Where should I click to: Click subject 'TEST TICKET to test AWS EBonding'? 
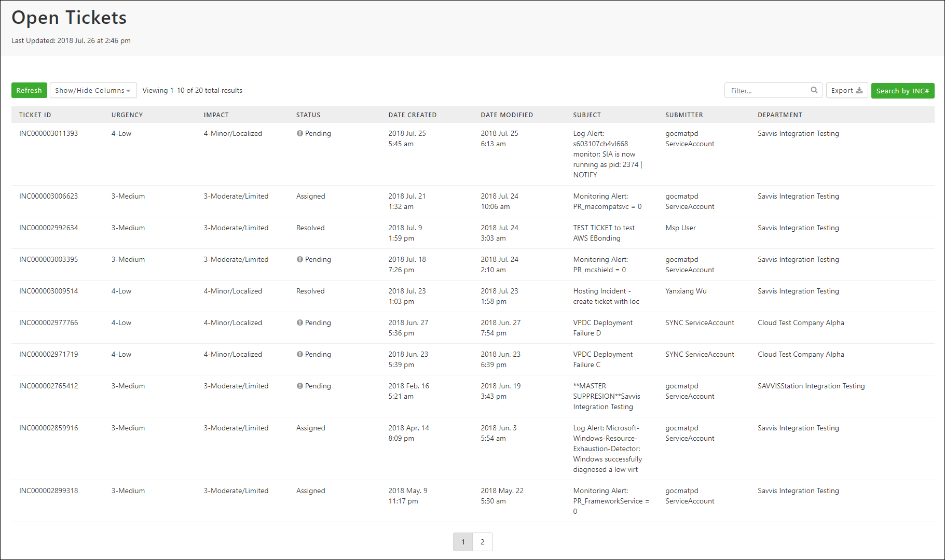pyautogui.click(x=604, y=233)
